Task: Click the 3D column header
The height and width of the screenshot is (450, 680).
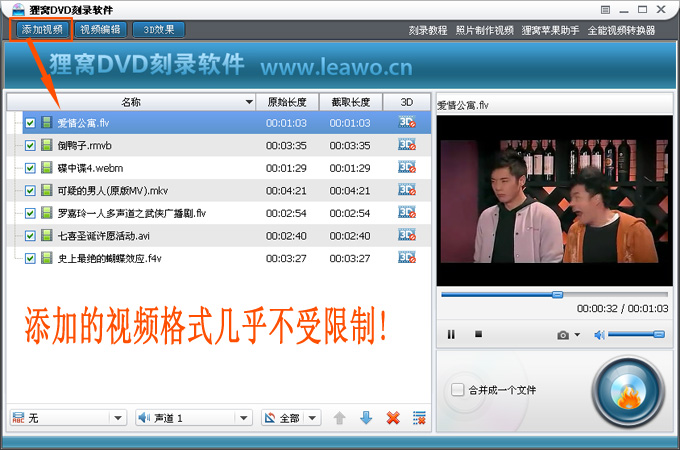Action: (x=407, y=102)
